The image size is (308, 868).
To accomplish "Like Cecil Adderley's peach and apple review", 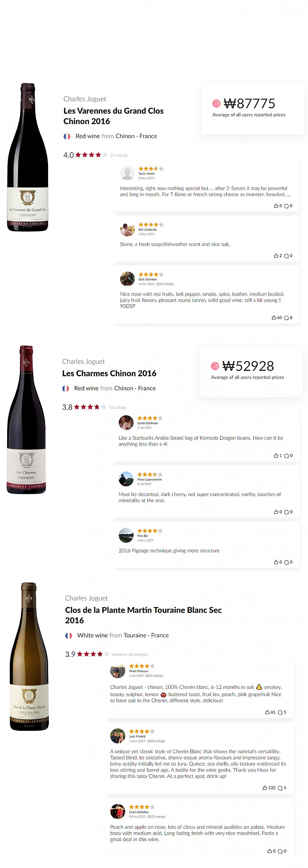I will 270,851.
